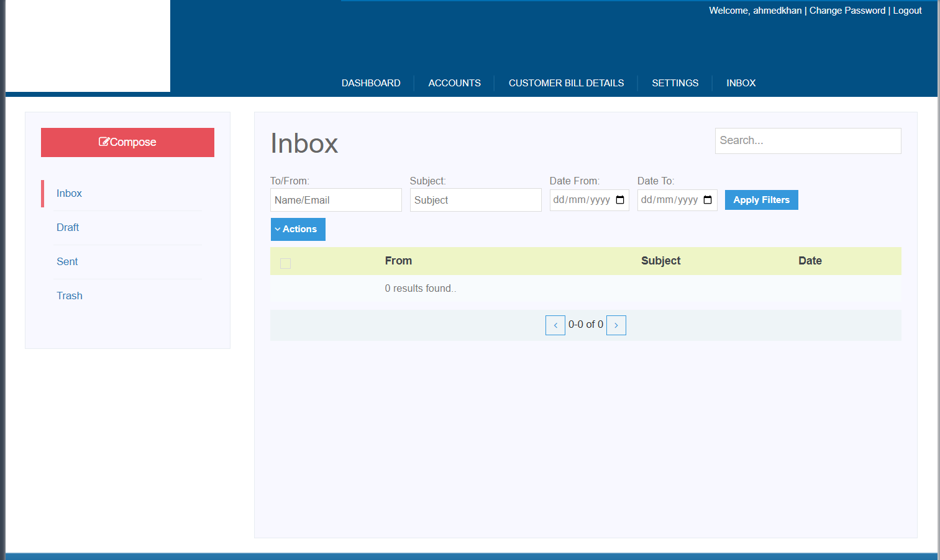The width and height of the screenshot is (940, 560).
Task: Log out using the Logout link
Action: coord(907,11)
